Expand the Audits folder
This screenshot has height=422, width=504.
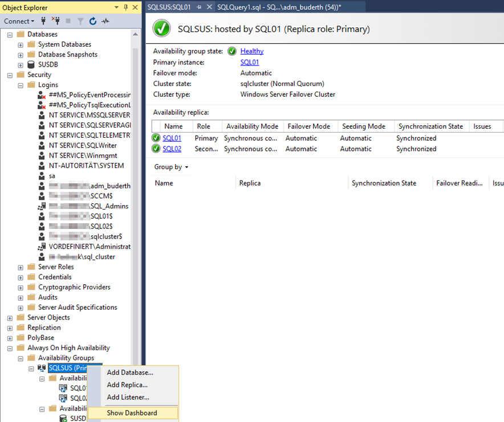point(21,298)
